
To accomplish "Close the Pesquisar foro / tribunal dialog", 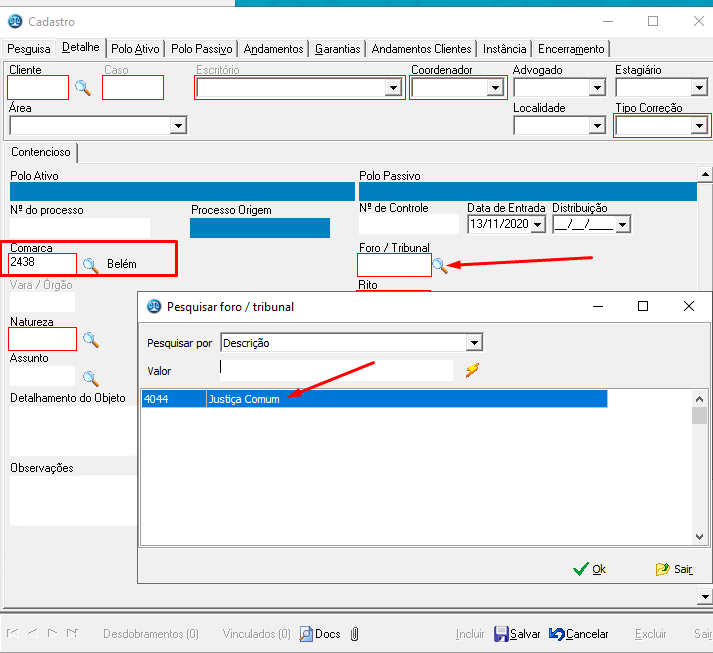I will pyautogui.click(x=688, y=306).
